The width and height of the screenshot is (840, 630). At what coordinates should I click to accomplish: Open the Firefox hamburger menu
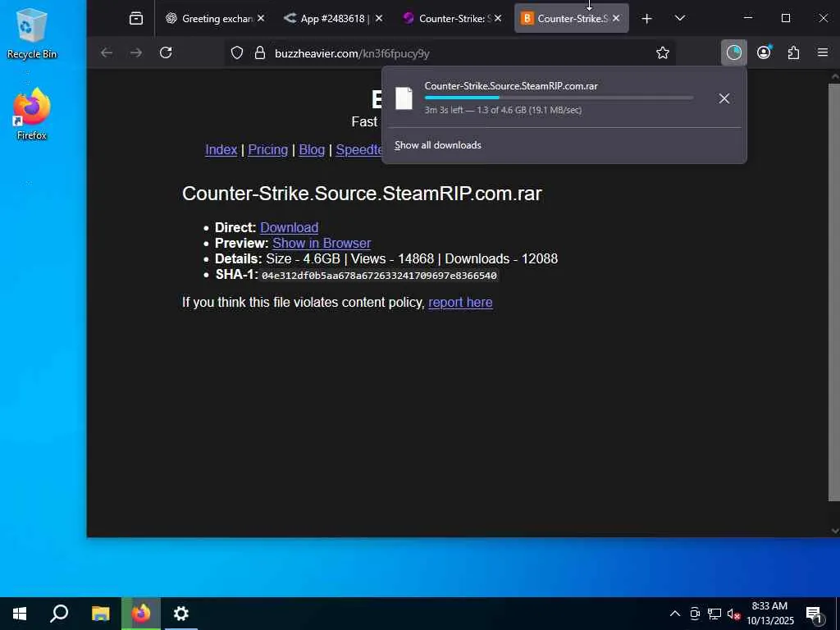tap(823, 52)
